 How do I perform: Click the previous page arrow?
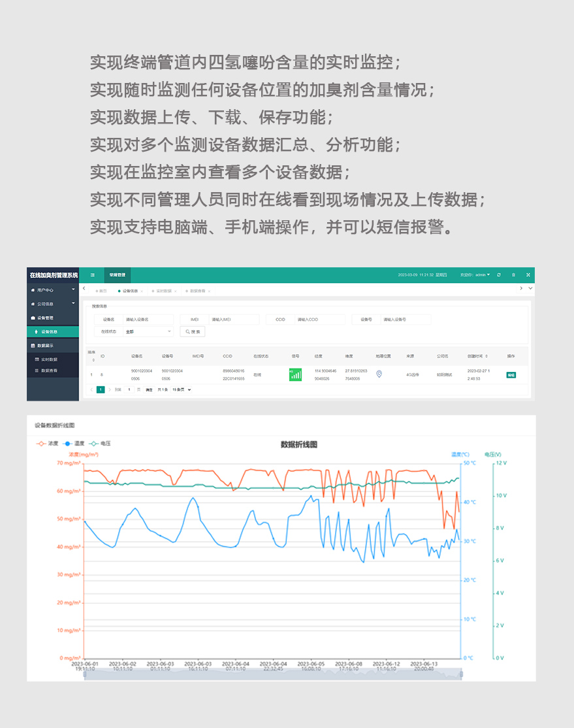coord(91,389)
